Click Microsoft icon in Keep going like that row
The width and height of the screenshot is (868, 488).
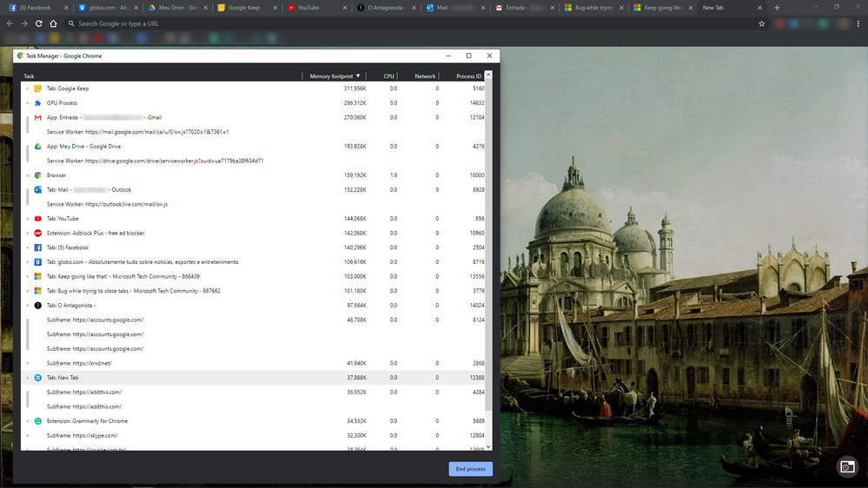click(x=37, y=276)
